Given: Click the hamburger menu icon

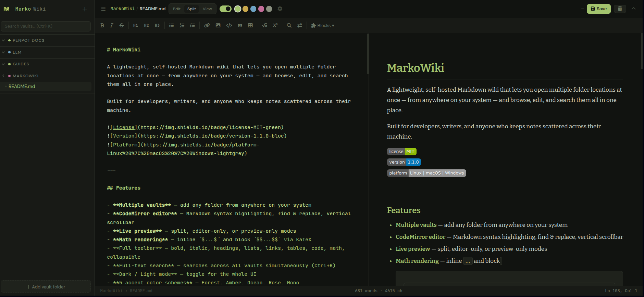Looking at the screenshot, I should (x=103, y=9).
